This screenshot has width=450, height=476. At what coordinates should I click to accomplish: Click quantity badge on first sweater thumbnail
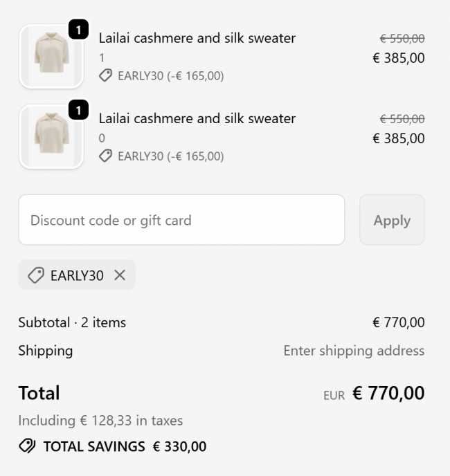pos(79,30)
